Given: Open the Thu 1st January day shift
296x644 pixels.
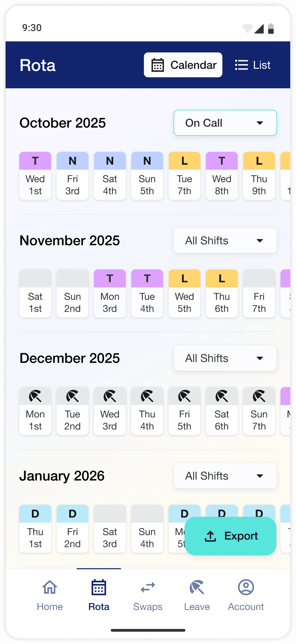Looking at the screenshot, I should click(35, 528).
